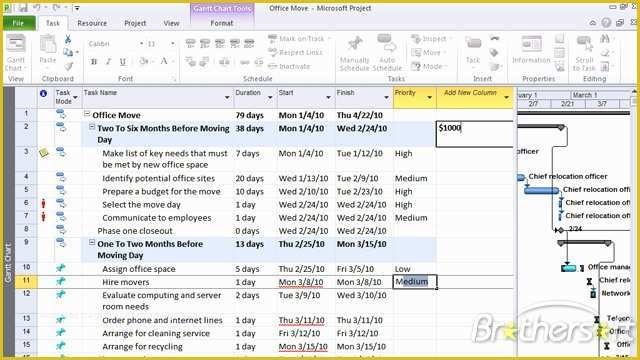Open Add New Column dropdown arrow
Screen dimensions: 640x360
507,98
